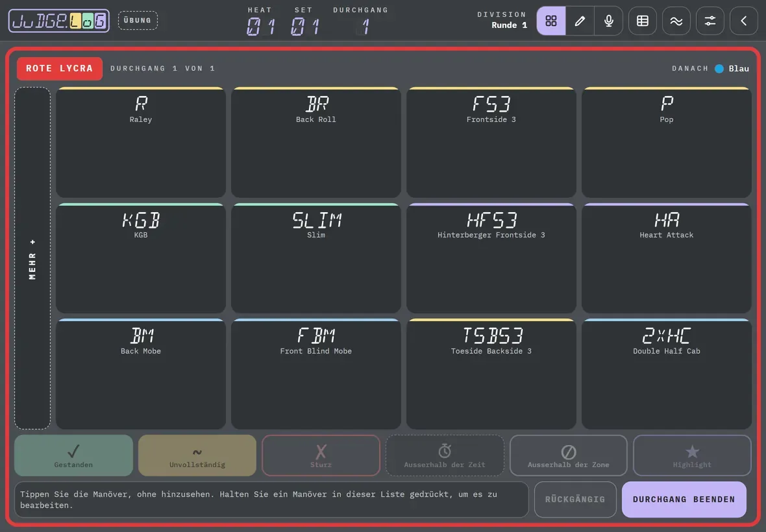The height and width of the screenshot is (532, 766).
Task: Toggle the Sturz fall marker
Action: 321,455
